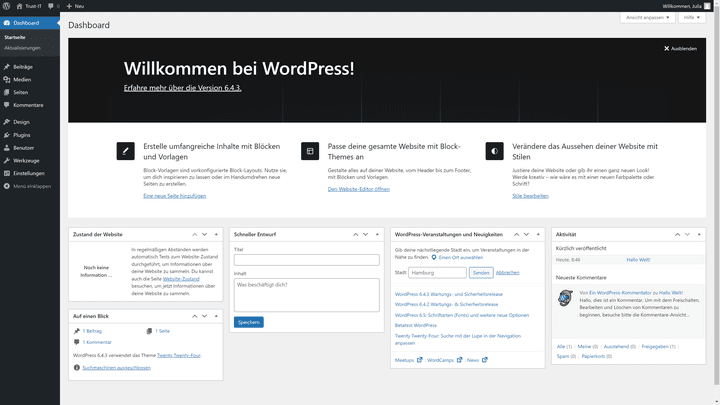Open the Hallo Welt! recent post link
Screen dimensions: 720x405
point(638,260)
